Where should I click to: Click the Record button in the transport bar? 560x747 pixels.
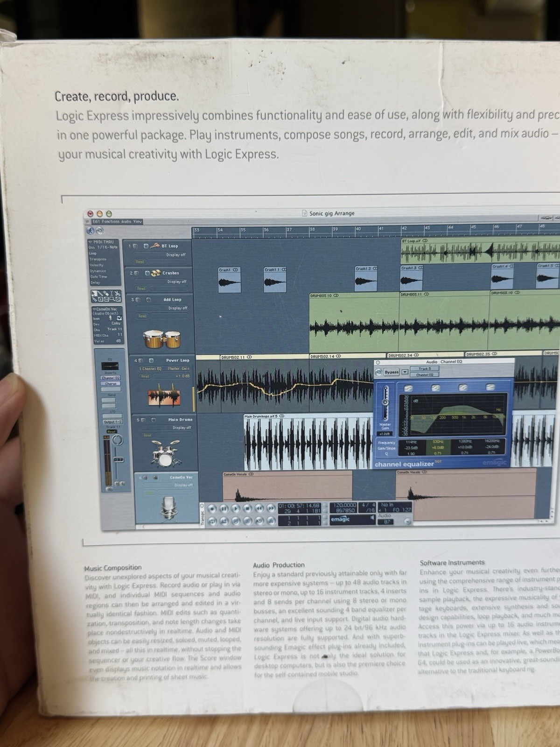212,508
